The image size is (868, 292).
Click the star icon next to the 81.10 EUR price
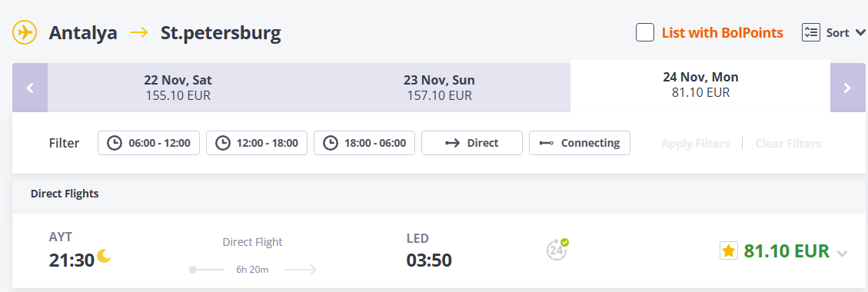pyautogui.click(x=729, y=251)
